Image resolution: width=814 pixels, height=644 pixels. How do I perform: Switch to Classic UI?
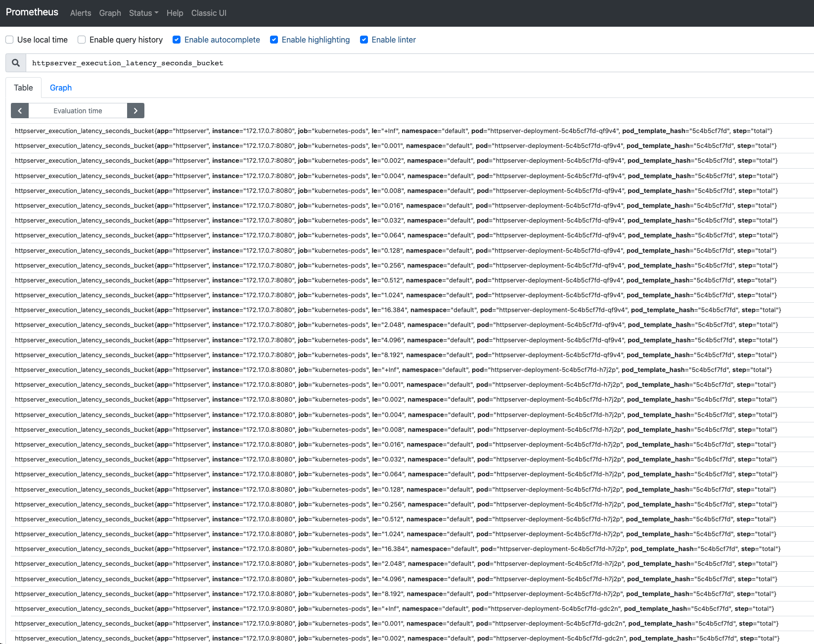209,13
